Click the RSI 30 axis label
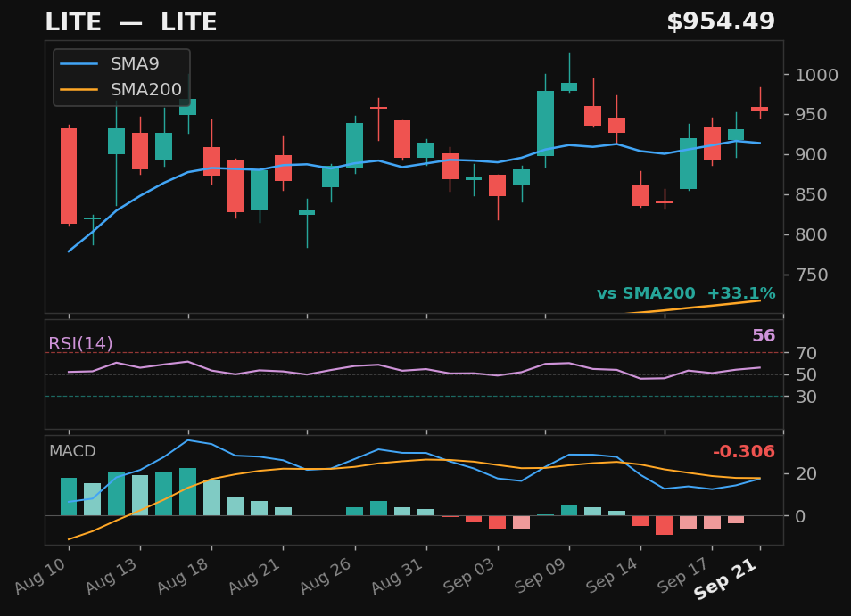Screen dimensions: 851x616 (806, 398)
